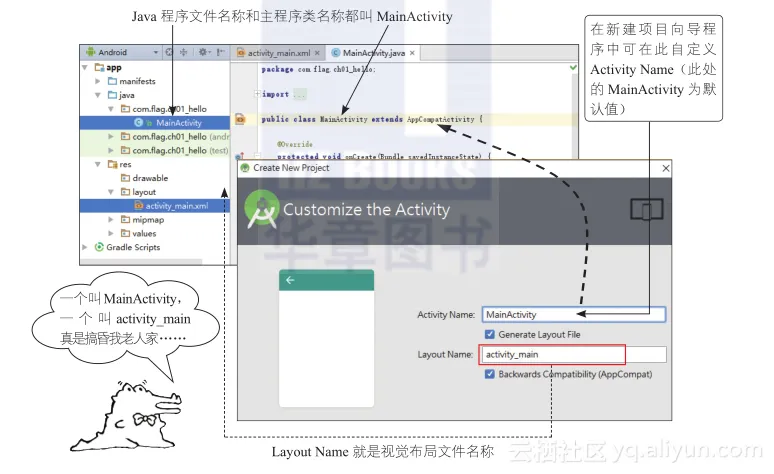This screenshot has height=474, width=774.
Task: Expand the com.flag.ch01_hello (test) package arrow
Action: click(111, 150)
